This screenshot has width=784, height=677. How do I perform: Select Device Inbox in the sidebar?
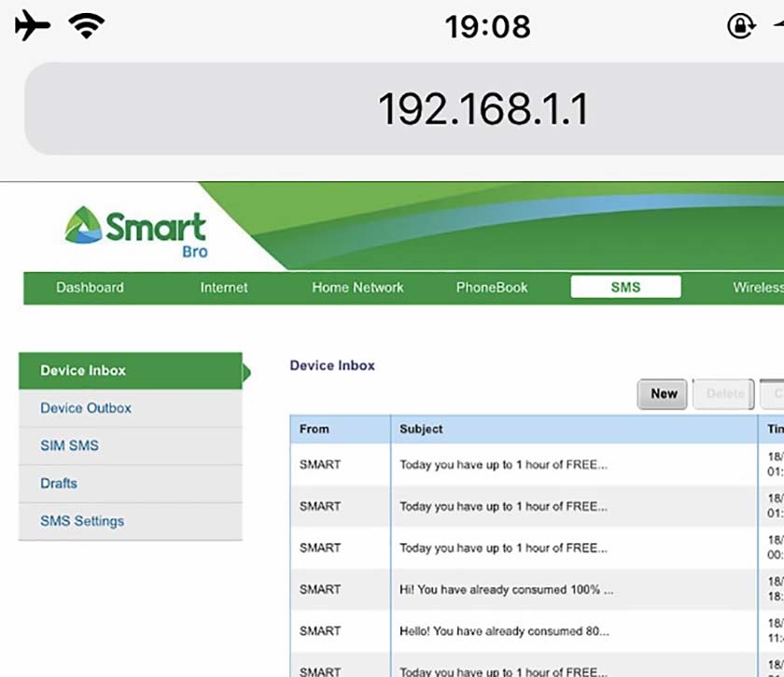[131, 371]
